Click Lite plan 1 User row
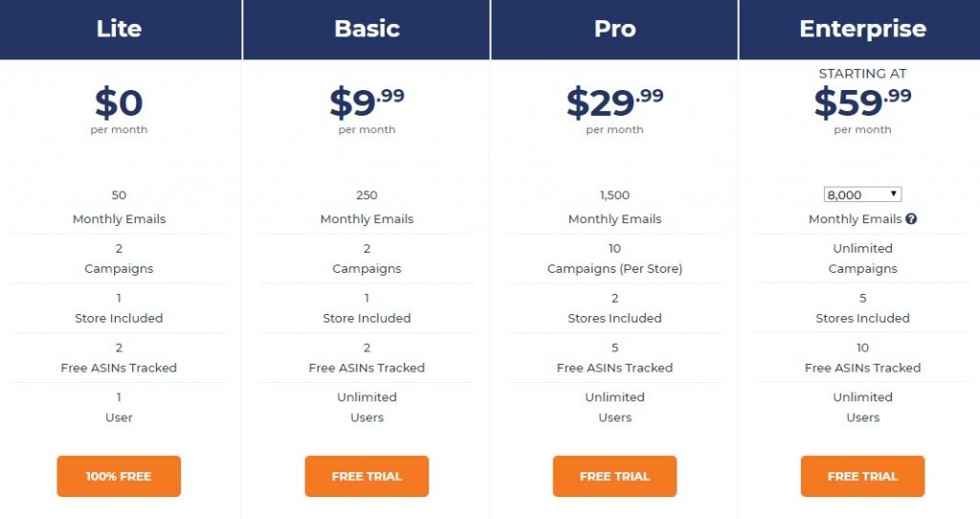Image resolution: width=980 pixels, height=519 pixels. 119,407
